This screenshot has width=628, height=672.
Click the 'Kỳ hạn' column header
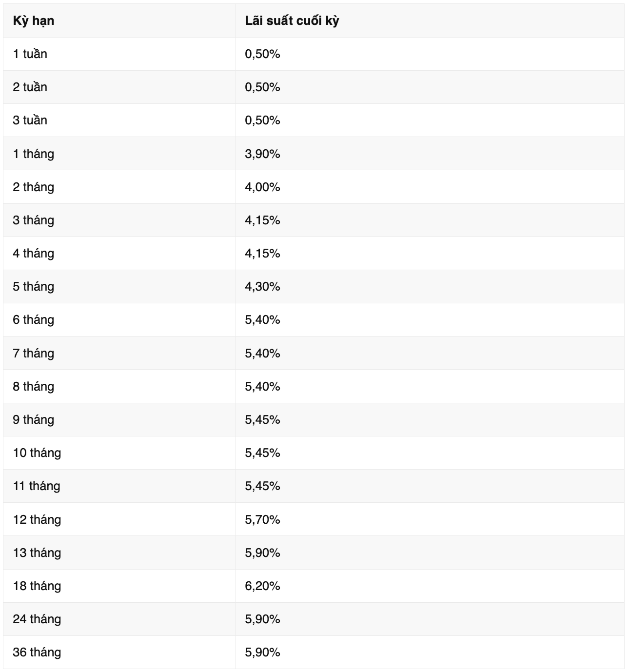pyautogui.click(x=34, y=21)
